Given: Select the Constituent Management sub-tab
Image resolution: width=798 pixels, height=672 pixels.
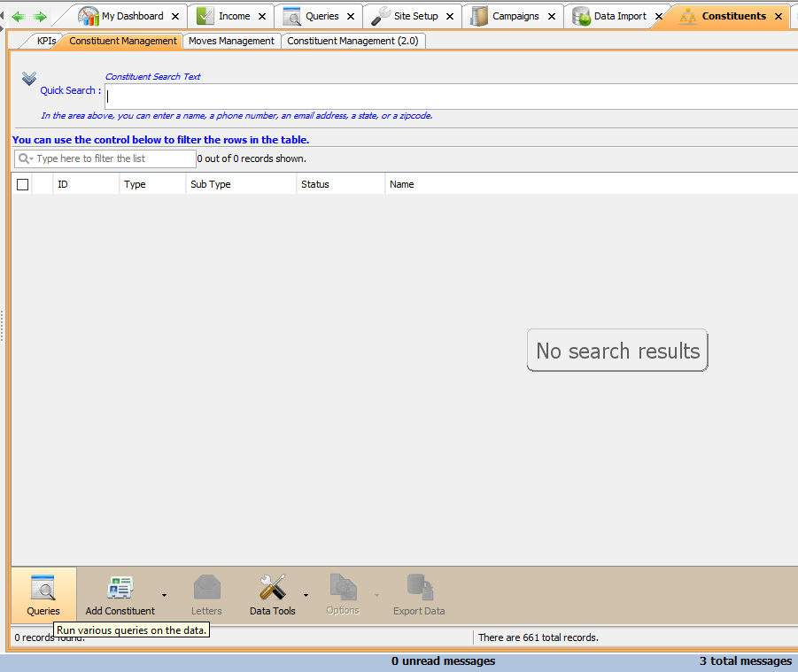Looking at the screenshot, I should 122,41.
